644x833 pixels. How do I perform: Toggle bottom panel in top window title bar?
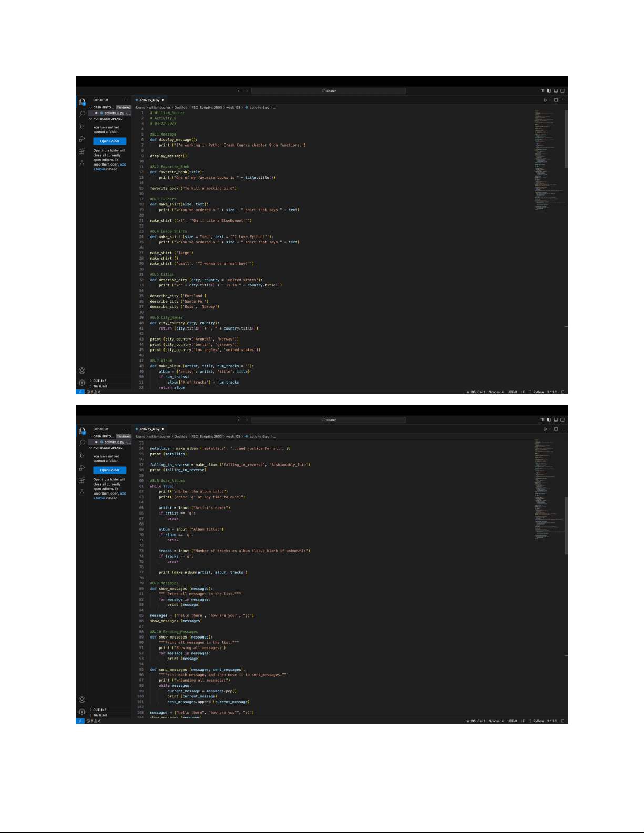tap(556, 91)
